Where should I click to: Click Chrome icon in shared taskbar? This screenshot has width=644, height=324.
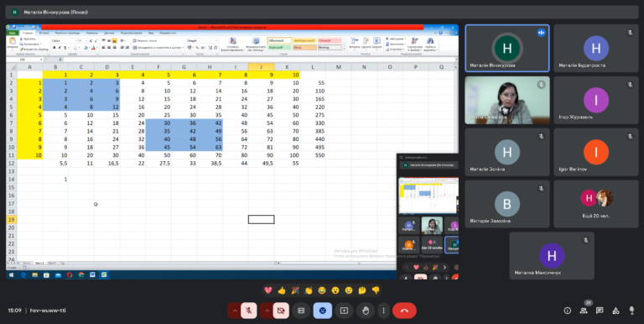pyautogui.click(x=81, y=274)
